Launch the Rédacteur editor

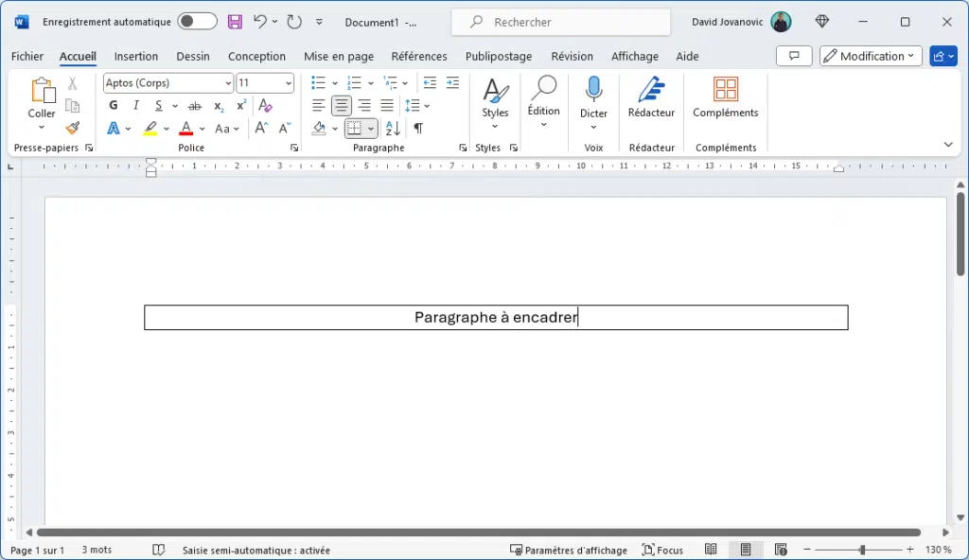[651, 99]
